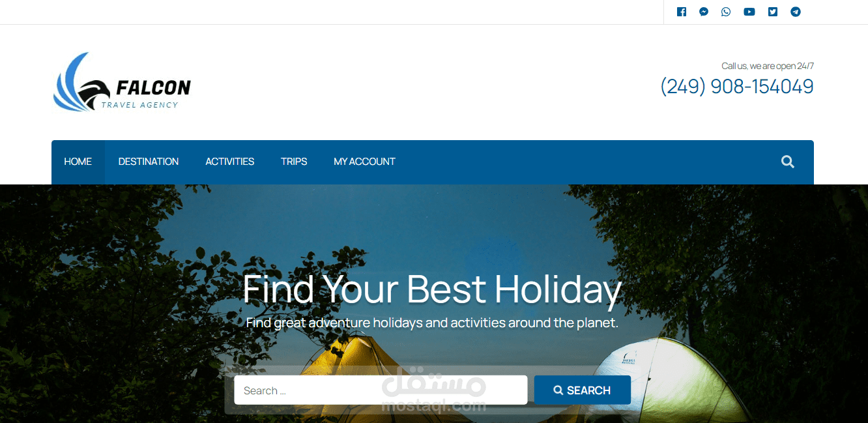Click the phone number (249) 908-154049
Image resolution: width=868 pixels, height=423 pixels.
click(x=737, y=86)
